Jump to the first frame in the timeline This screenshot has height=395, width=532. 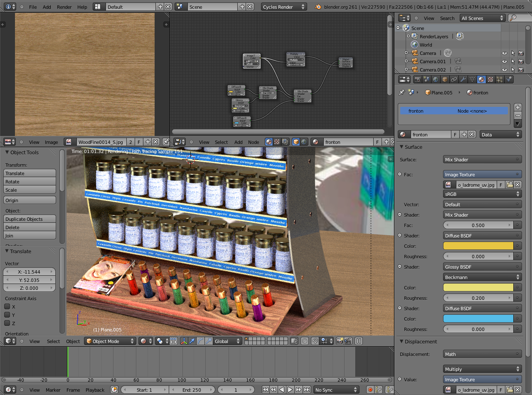pyautogui.click(x=265, y=390)
